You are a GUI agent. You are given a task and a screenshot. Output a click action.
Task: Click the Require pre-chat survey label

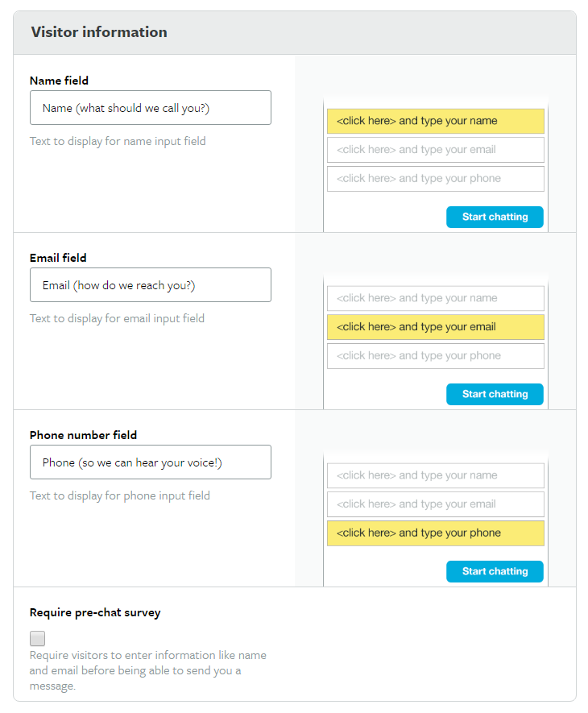coord(95,612)
